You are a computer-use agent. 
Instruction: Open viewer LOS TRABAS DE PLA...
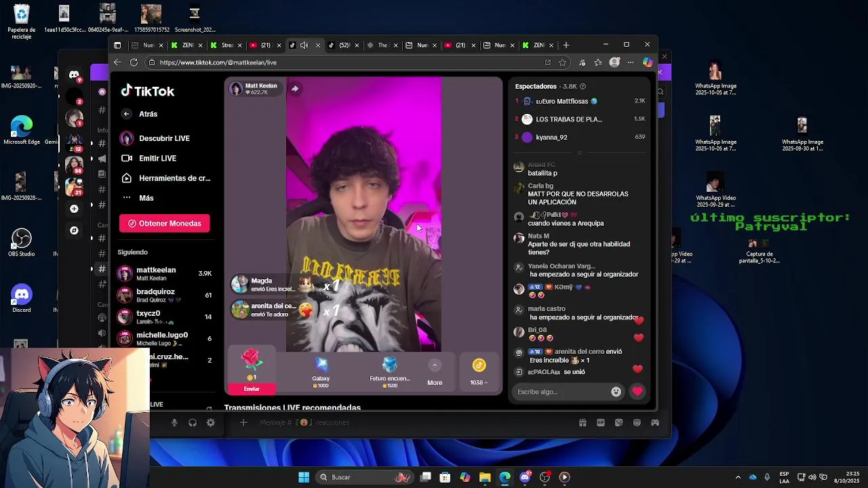pyautogui.click(x=580, y=119)
